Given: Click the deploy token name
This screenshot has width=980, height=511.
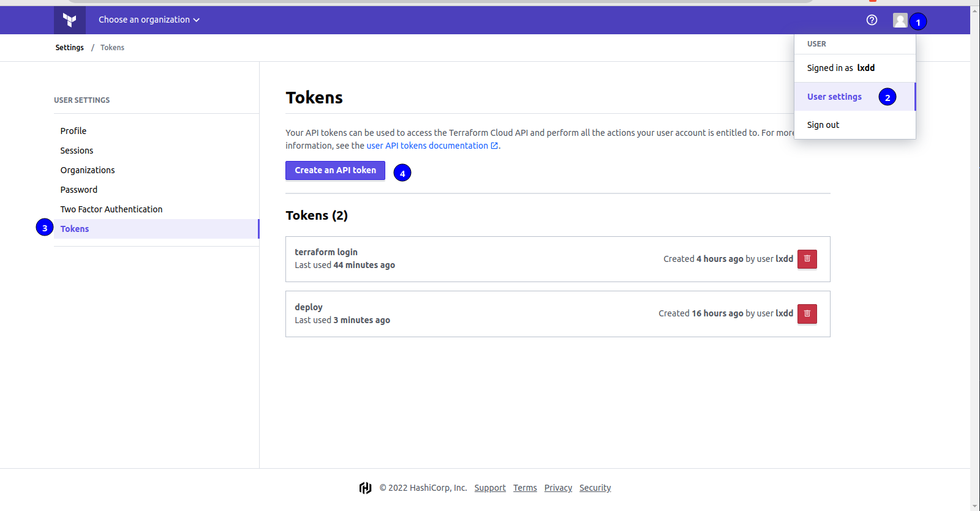Looking at the screenshot, I should point(309,307).
